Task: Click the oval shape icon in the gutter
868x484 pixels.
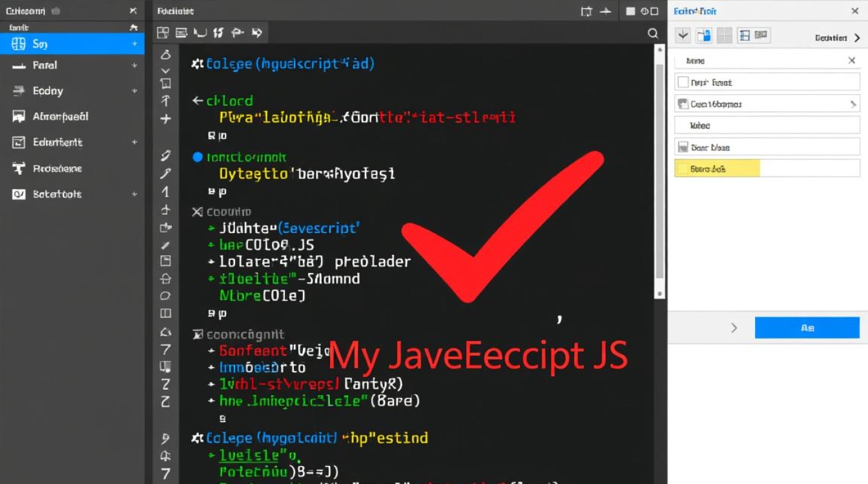Action: [x=165, y=296]
